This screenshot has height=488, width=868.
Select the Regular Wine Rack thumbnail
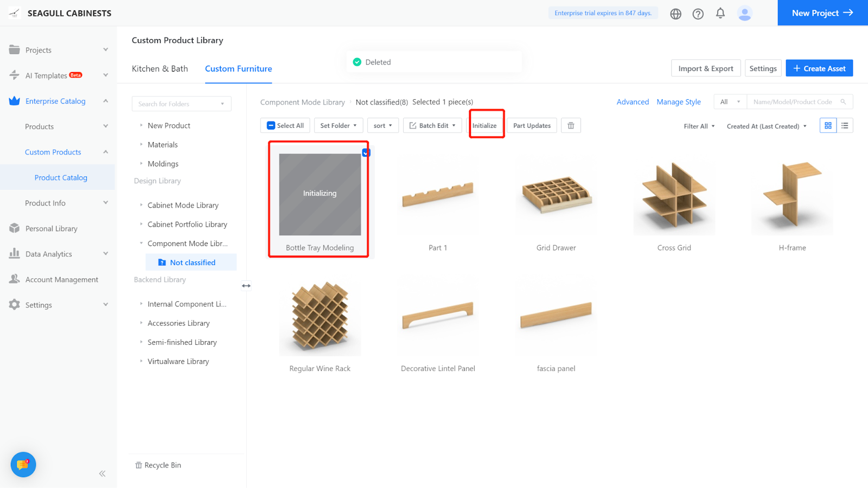pos(320,317)
